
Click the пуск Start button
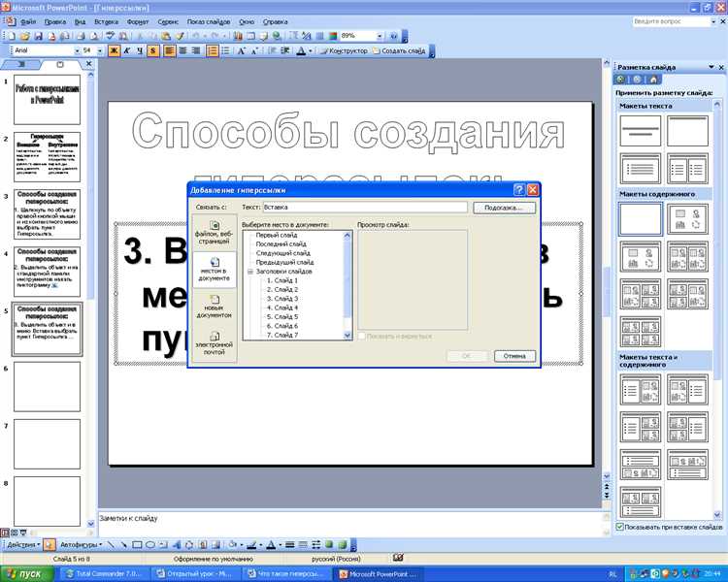28,574
